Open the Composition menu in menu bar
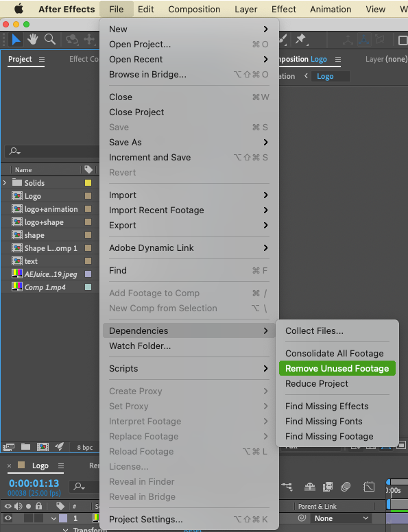Screen dimensions: 408x532 click(x=194, y=9)
